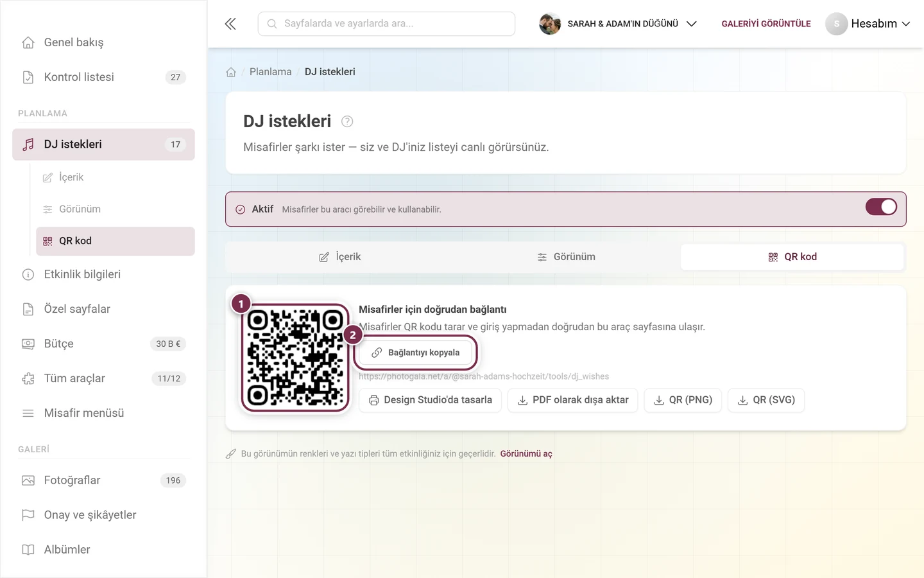924x578 pixels.
Task: Click the search pages and settings field
Action: (x=386, y=24)
